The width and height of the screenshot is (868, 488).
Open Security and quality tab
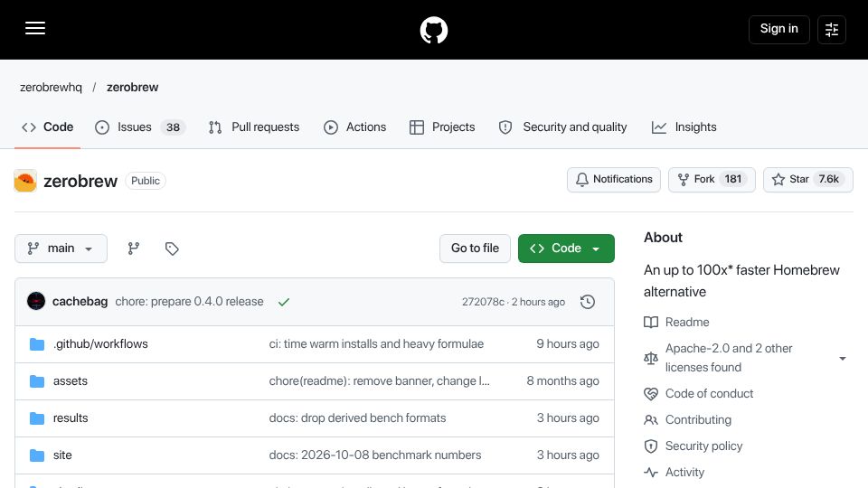pos(563,127)
